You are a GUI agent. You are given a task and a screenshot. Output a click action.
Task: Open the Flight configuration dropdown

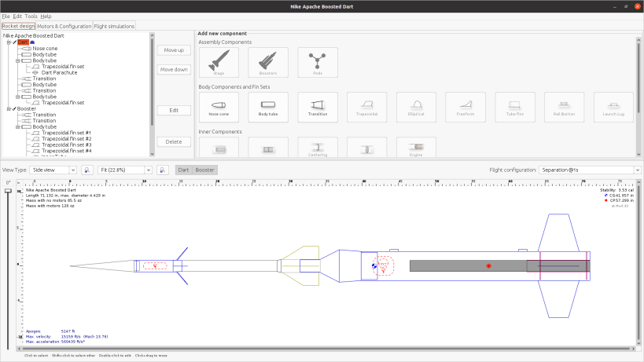pyautogui.click(x=590, y=170)
